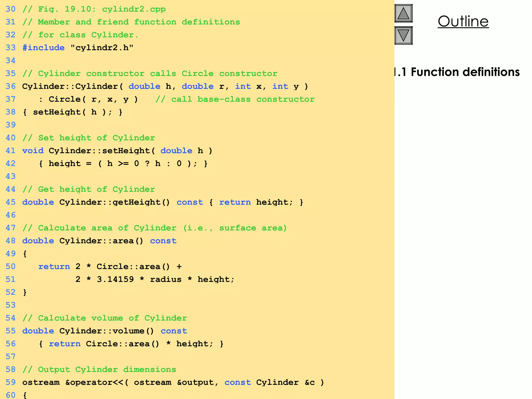Click the '// Calculate volume of Cylinder' comment
Screen dimensions: 532x399
pyautogui.click(x=105, y=318)
